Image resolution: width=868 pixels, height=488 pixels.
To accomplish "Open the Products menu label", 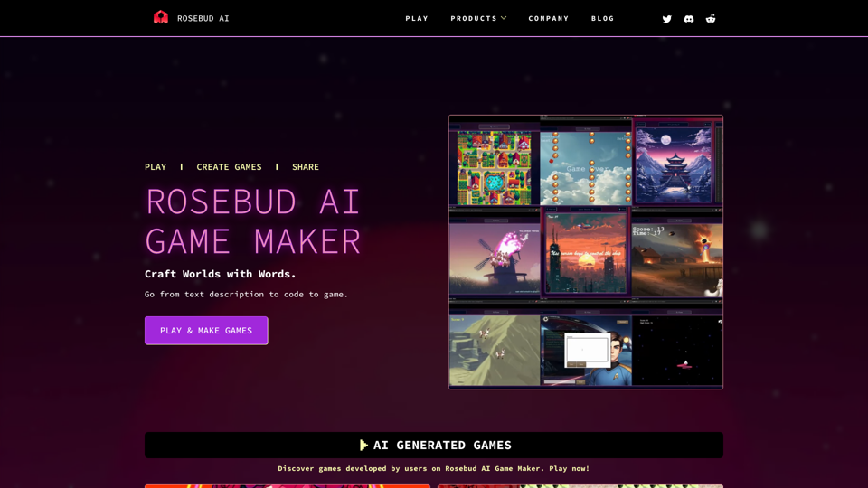I will (473, 18).
